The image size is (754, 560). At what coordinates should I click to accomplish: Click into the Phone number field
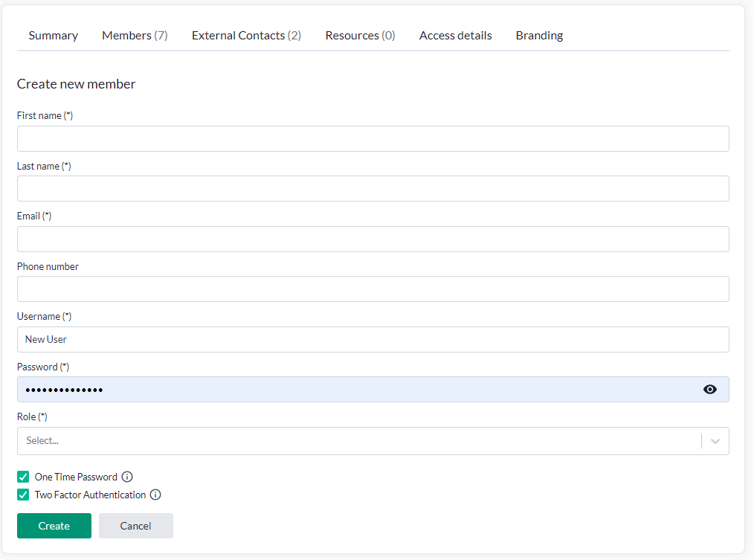[373, 289]
